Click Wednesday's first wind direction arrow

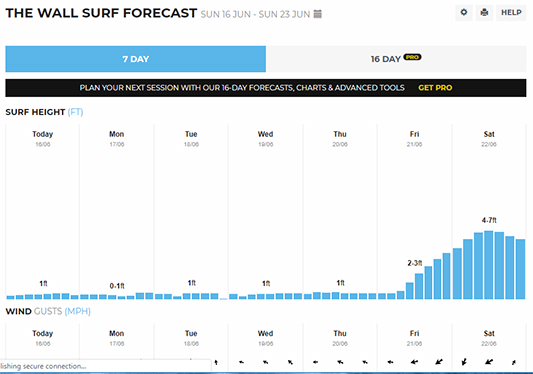pos(241,362)
